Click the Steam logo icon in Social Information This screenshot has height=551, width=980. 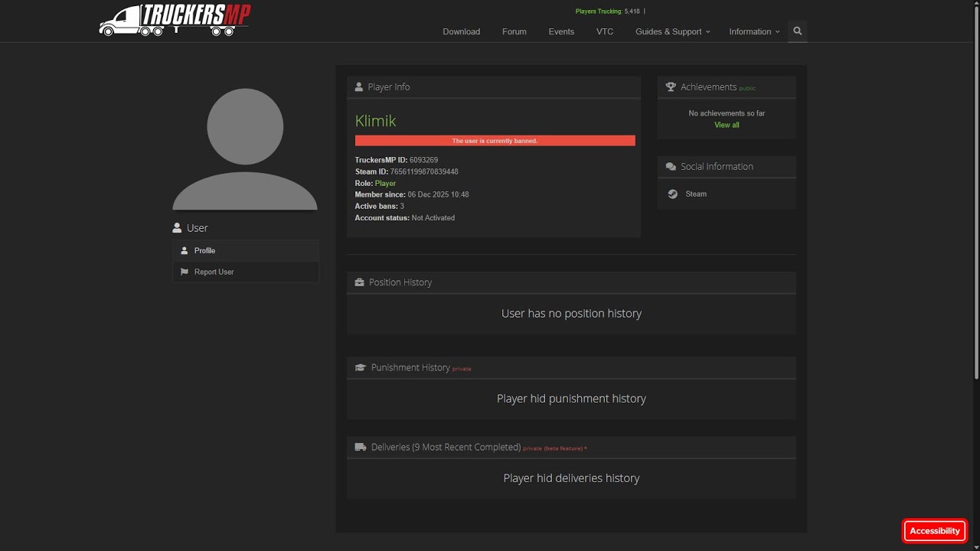(x=672, y=194)
